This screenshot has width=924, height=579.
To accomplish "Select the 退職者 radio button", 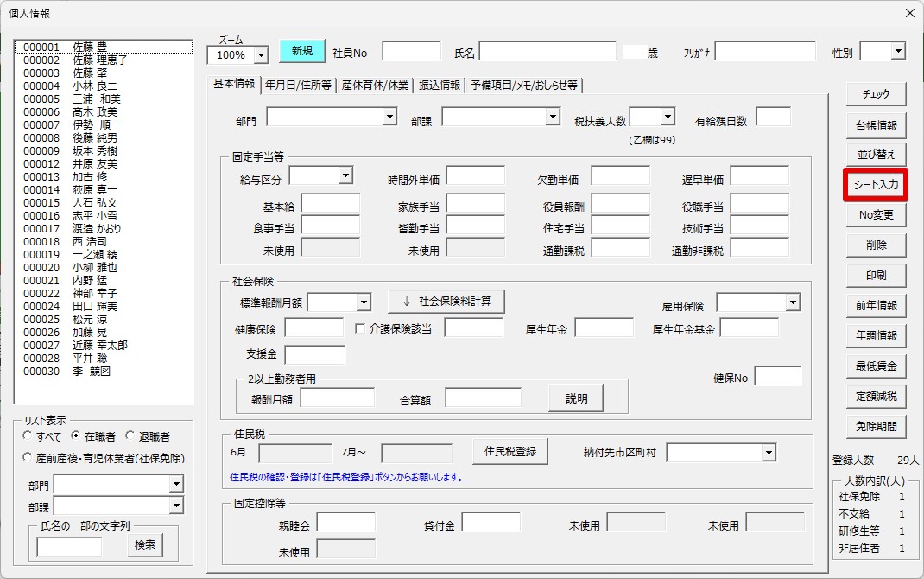I will [148, 436].
